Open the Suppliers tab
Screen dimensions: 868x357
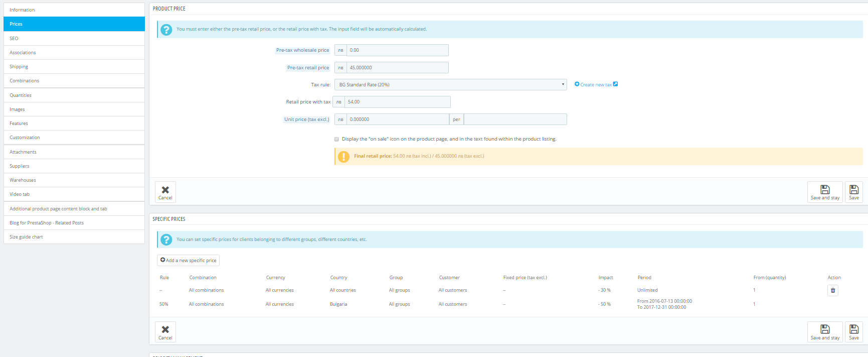(74, 166)
